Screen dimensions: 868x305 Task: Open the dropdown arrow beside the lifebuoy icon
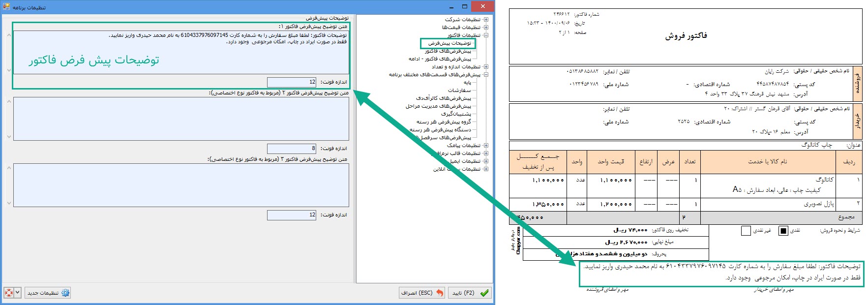click(x=18, y=293)
